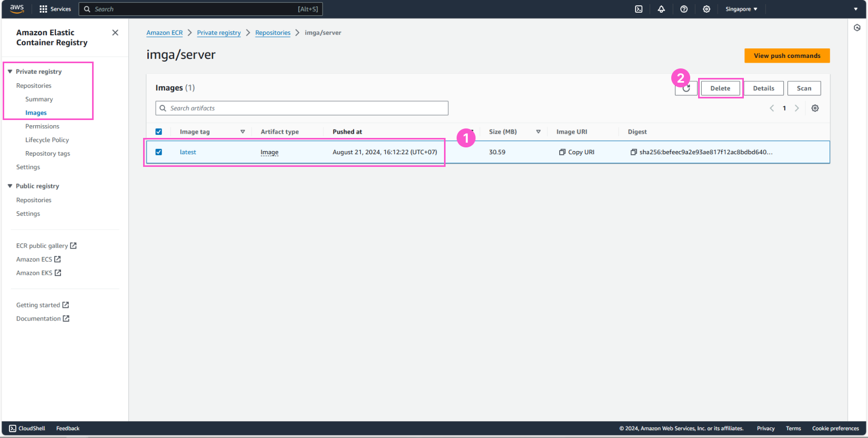868x438 pixels.
Task: Open Private registry Settings
Action: tap(28, 167)
